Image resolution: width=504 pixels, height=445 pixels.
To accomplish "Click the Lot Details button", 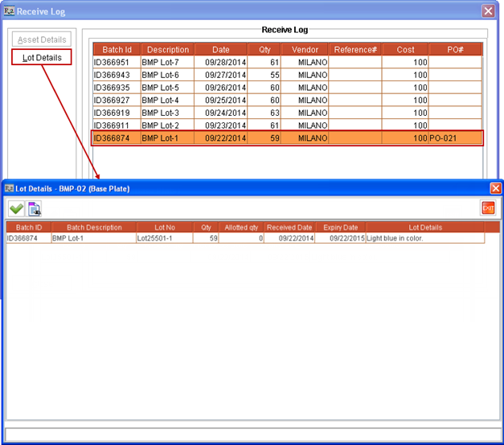I will point(42,57).
